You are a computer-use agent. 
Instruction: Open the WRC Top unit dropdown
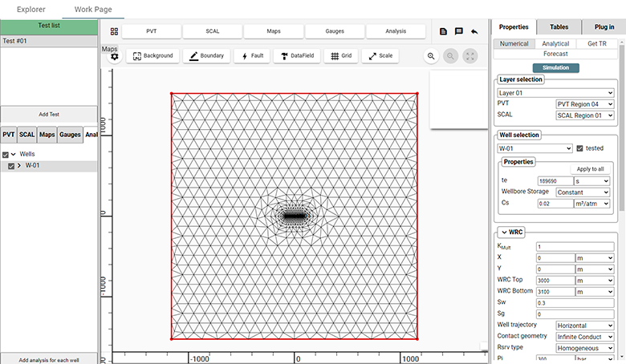point(595,281)
